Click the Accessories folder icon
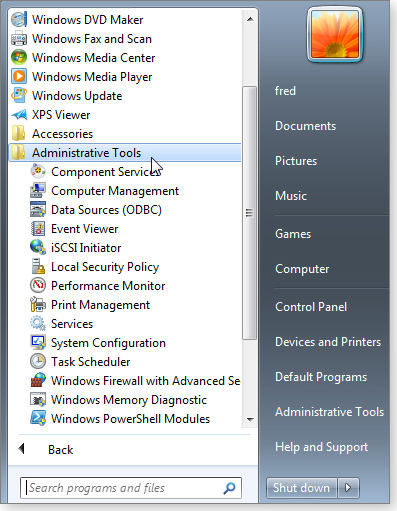Screen dimensions: 397x511 (x=19, y=134)
